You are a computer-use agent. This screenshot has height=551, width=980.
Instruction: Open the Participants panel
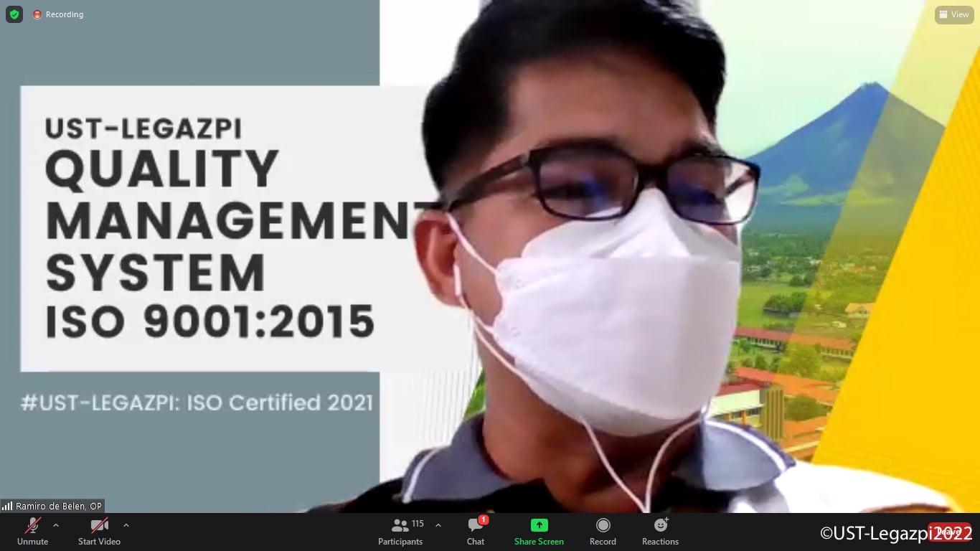(400, 531)
